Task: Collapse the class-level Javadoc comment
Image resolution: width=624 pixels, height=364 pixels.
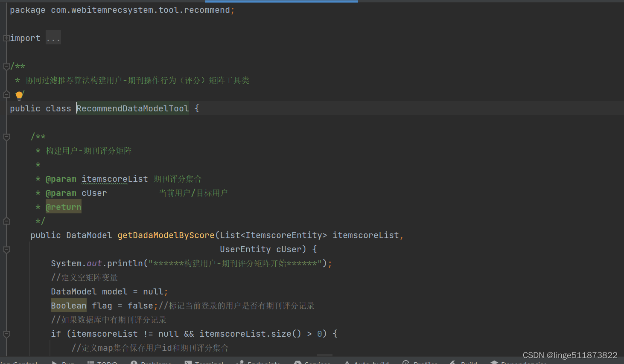Action: click(x=6, y=67)
